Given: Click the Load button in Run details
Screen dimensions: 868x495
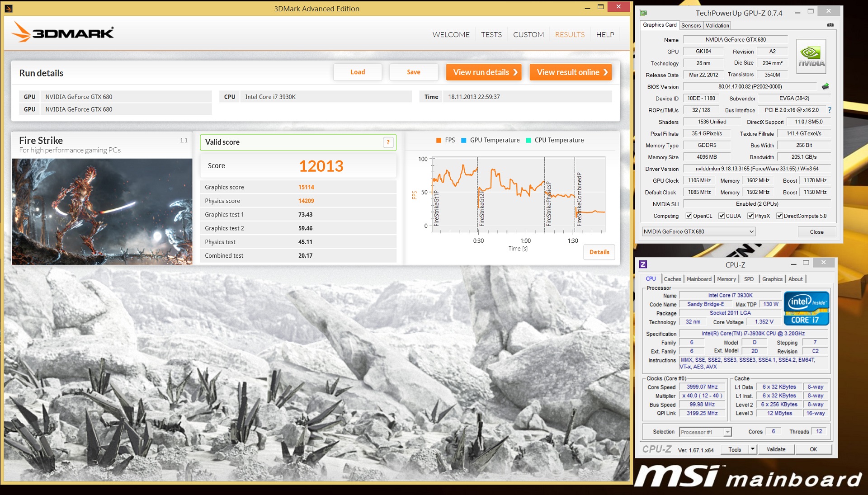Looking at the screenshot, I should click(x=358, y=72).
